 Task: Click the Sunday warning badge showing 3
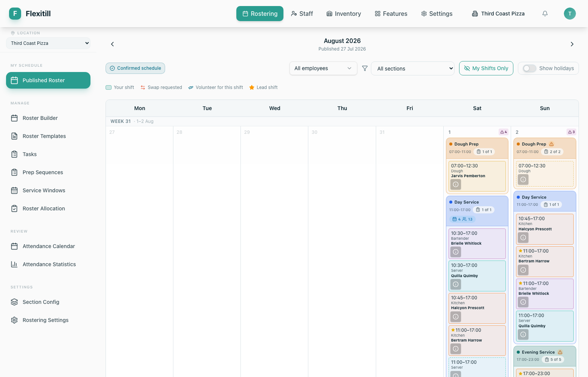point(571,132)
